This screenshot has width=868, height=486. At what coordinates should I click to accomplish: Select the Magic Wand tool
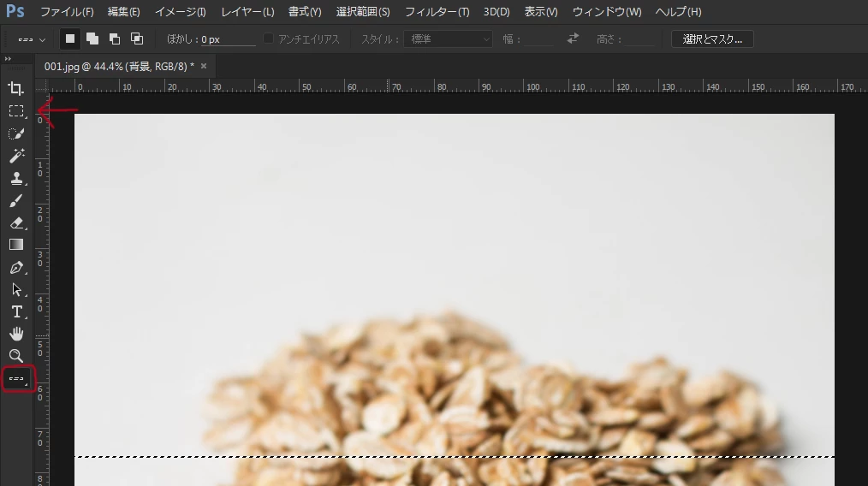click(x=16, y=156)
